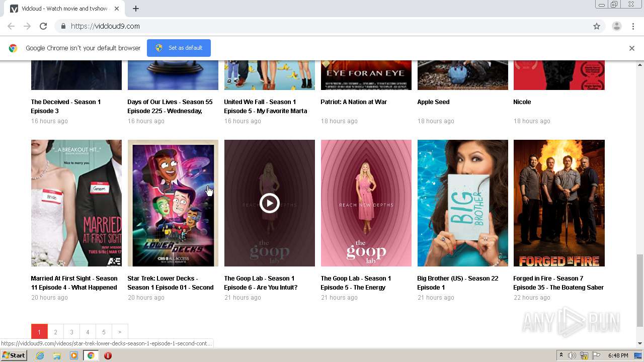Dismiss the default browser notification bar
This screenshot has height=362, width=644.
coord(632,48)
